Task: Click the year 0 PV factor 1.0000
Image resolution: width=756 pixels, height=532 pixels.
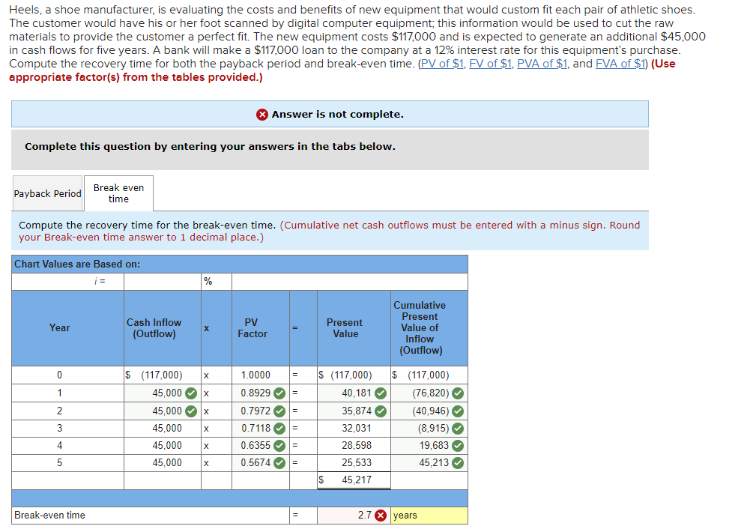Action: (260, 375)
